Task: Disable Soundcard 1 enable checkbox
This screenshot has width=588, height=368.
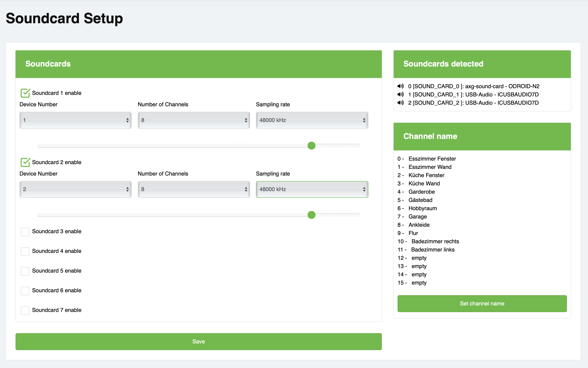Action: pyautogui.click(x=25, y=93)
